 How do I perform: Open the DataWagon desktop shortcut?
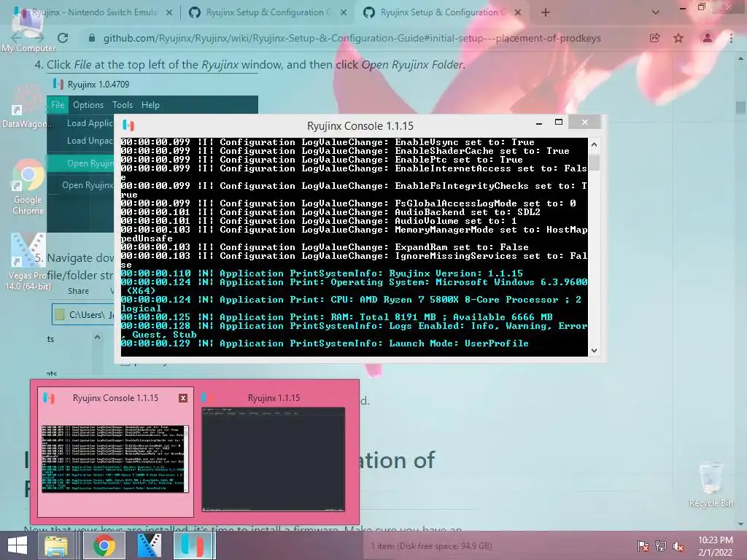point(27,107)
